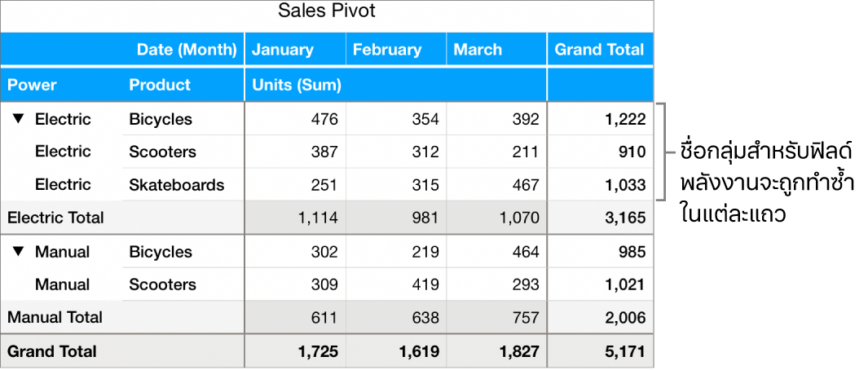The image size is (868, 370).
Task: Select the 5,171 grand total cell
Action: 625,351
